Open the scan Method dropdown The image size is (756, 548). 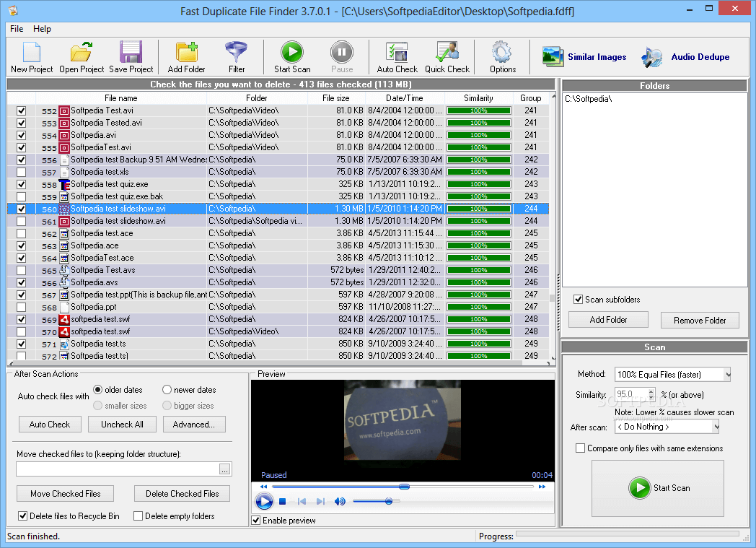click(672, 374)
